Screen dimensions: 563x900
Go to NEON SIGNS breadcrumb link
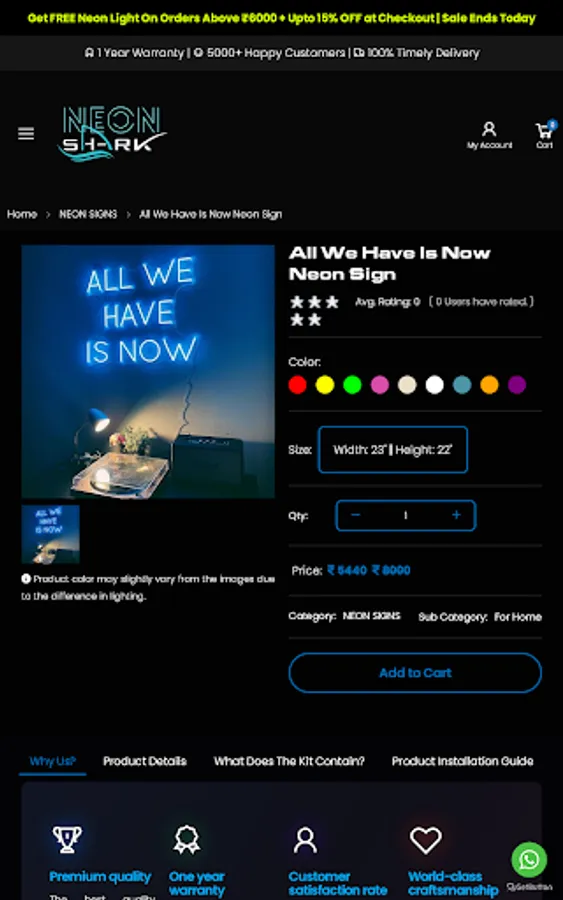pyautogui.click(x=88, y=214)
